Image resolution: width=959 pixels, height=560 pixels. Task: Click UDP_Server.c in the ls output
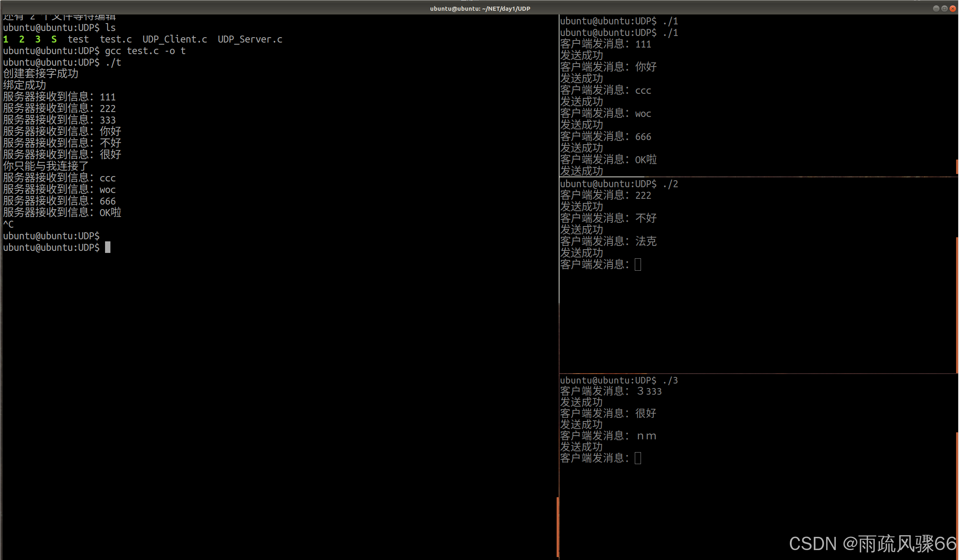click(250, 39)
